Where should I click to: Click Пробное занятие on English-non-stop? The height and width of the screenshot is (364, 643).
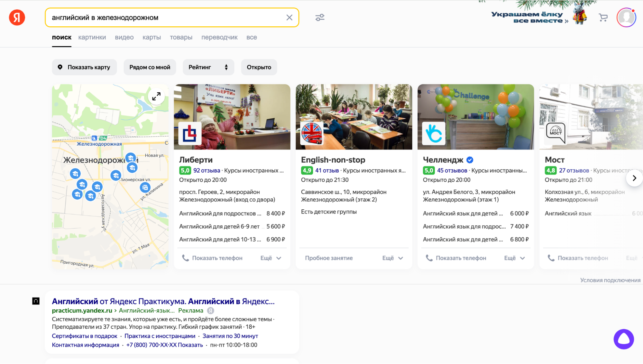[x=329, y=258]
